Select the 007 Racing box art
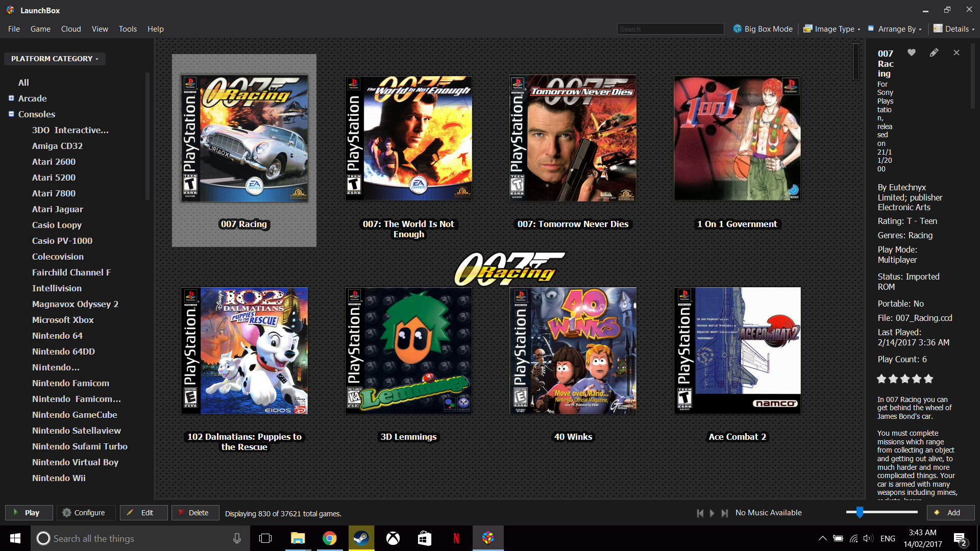The image size is (980, 551). [244, 138]
